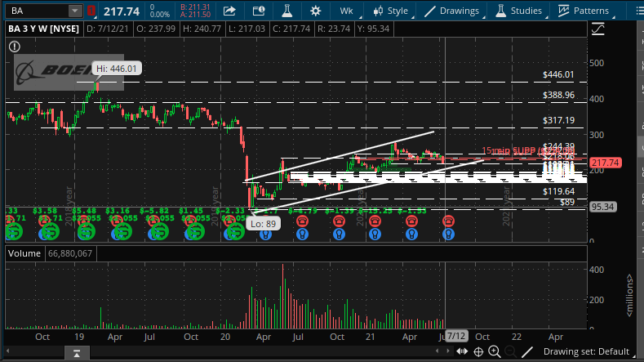Click the Volume study label
This screenshot has height=362, width=644.
click(x=24, y=253)
